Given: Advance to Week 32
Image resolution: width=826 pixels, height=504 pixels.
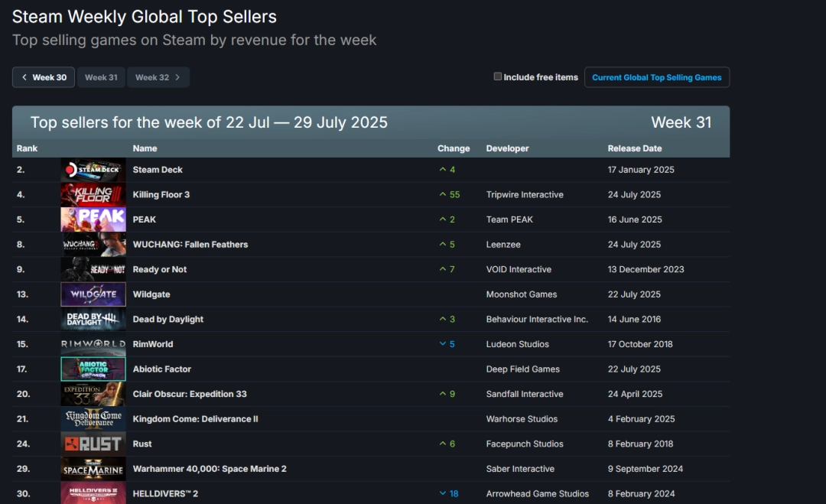Looking at the screenshot, I should pos(158,77).
